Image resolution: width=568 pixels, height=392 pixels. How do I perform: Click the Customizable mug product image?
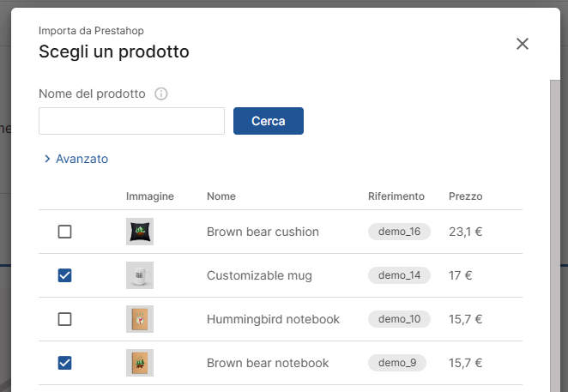(x=140, y=275)
